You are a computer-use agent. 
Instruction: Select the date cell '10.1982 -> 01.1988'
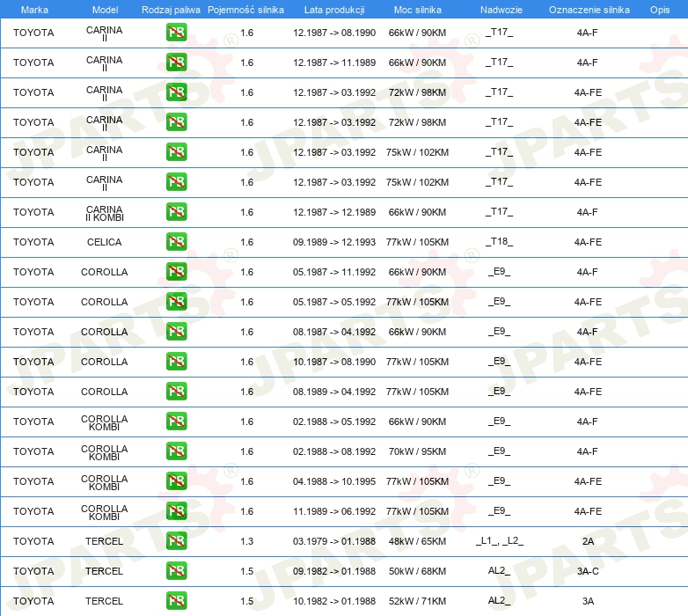334,601
